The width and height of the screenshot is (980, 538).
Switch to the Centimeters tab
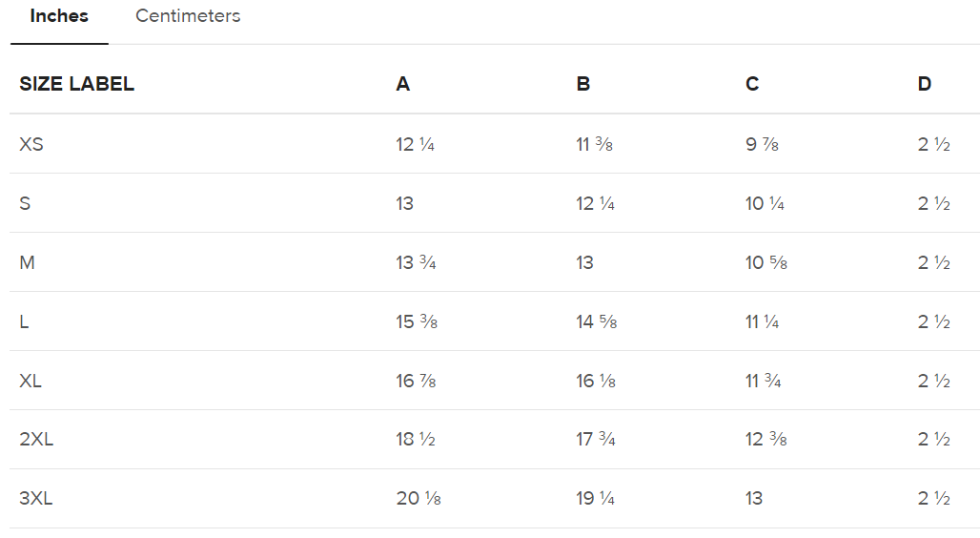tap(188, 16)
